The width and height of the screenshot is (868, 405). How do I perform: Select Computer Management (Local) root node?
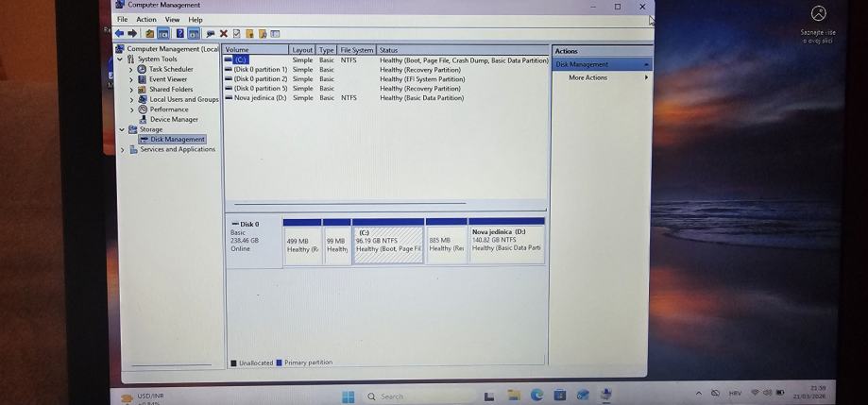click(x=167, y=49)
